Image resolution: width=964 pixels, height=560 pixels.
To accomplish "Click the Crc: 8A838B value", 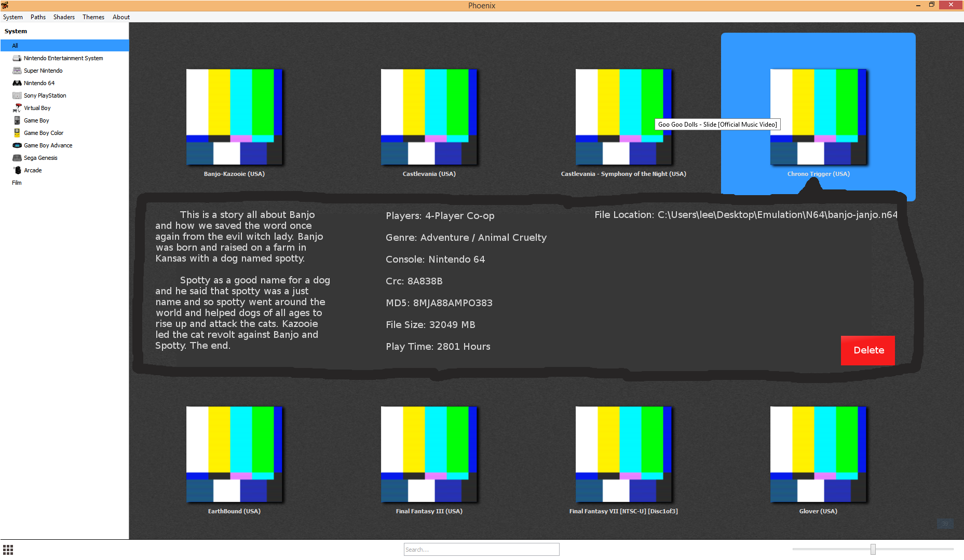I will coord(414,281).
